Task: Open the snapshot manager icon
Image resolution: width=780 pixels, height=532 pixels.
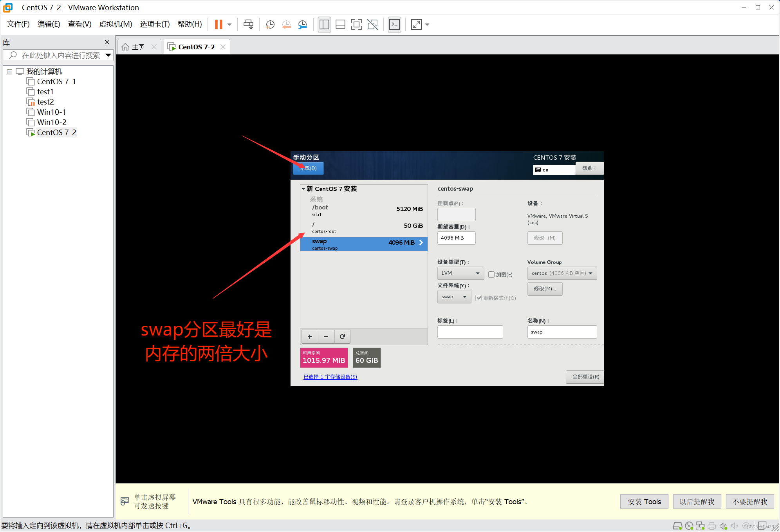Action: [303, 25]
